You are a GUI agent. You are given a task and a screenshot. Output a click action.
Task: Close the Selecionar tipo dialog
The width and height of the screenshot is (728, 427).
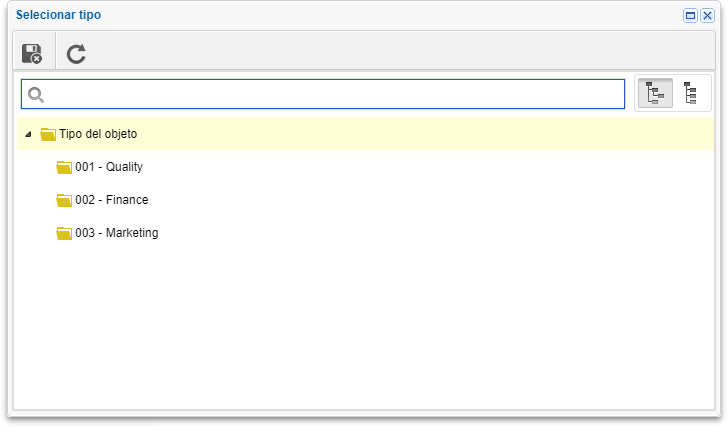coord(707,16)
